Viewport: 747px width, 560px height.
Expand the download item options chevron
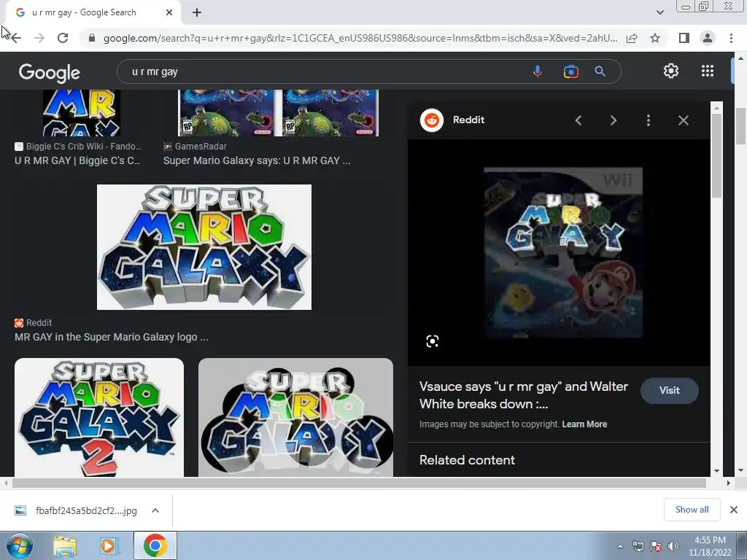pos(155,510)
